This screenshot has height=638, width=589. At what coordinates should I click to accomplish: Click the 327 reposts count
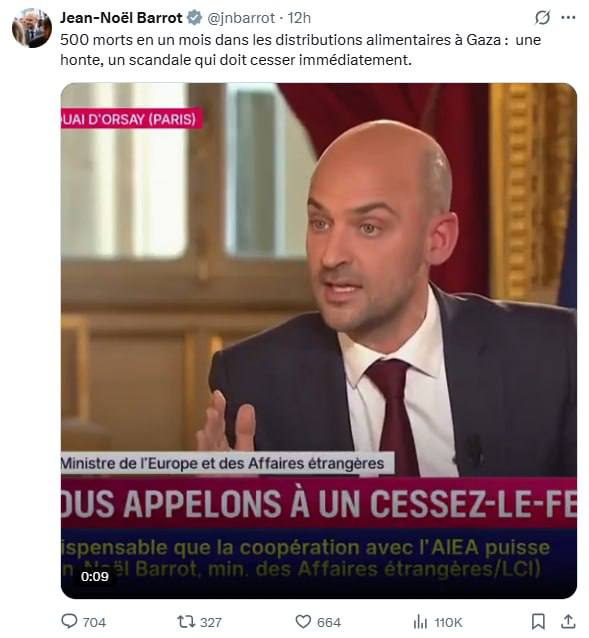(x=211, y=622)
